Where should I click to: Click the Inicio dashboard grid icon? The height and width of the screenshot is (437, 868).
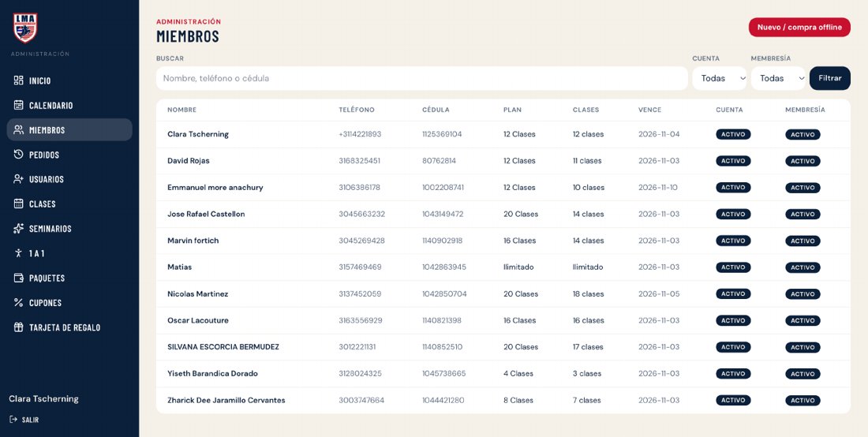pos(18,80)
